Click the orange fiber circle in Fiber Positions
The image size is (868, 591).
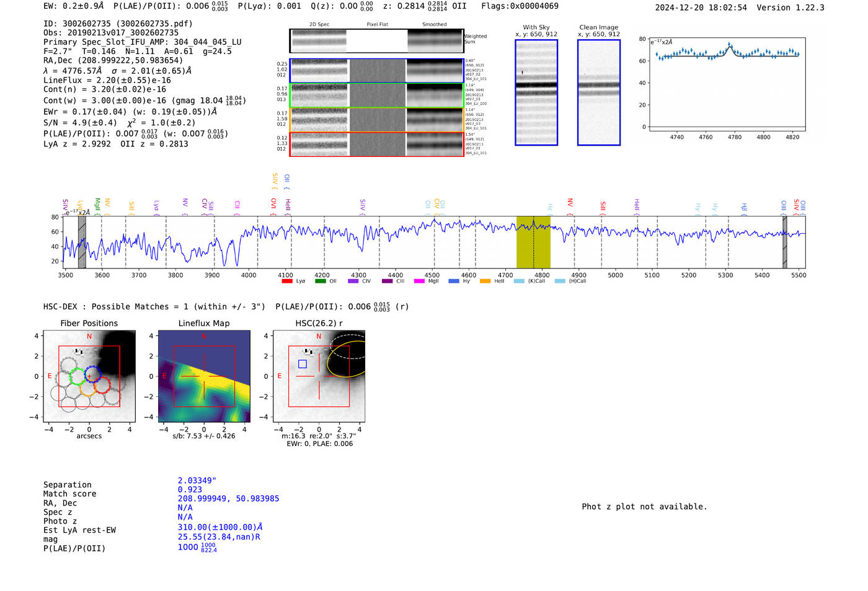(x=87, y=388)
